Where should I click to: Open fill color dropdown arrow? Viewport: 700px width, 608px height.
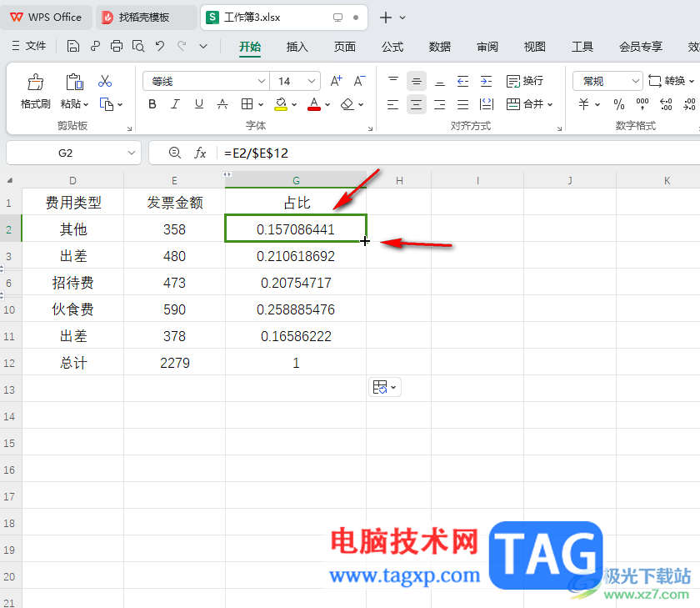(x=294, y=104)
